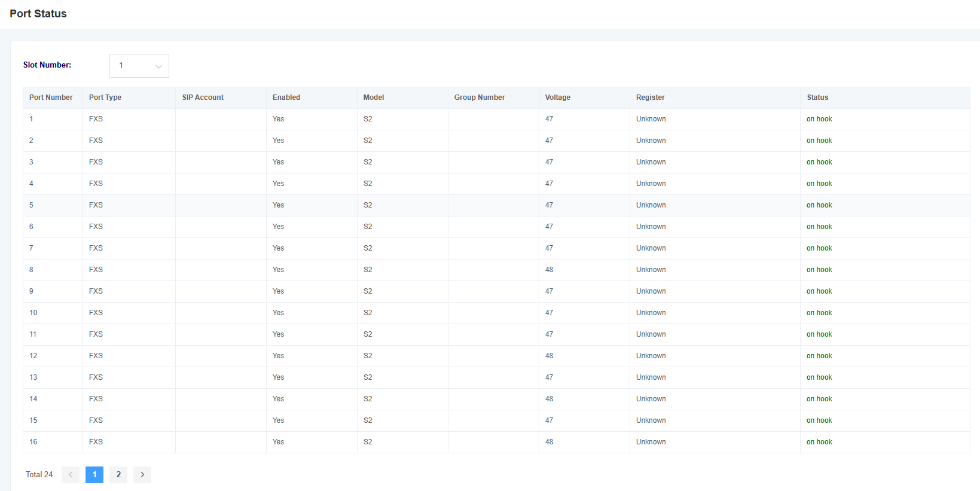Click FXS port type in row 11
980x491 pixels.
(x=96, y=334)
